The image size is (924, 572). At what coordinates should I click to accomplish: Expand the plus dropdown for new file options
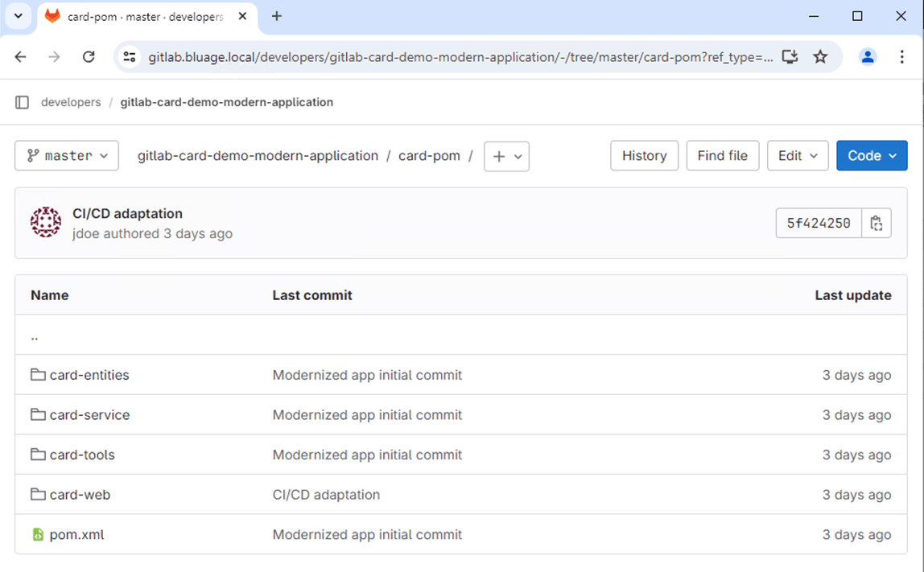[506, 155]
